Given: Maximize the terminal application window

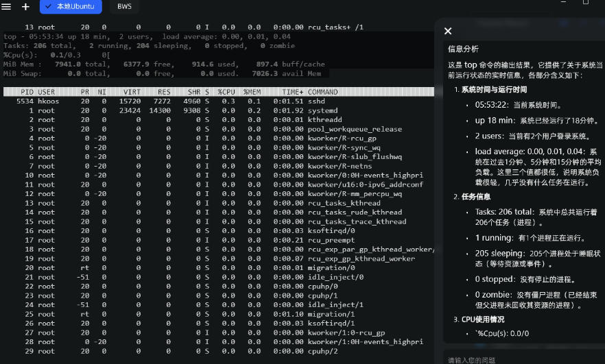Looking at the screenshot, I should pos(585,3).
